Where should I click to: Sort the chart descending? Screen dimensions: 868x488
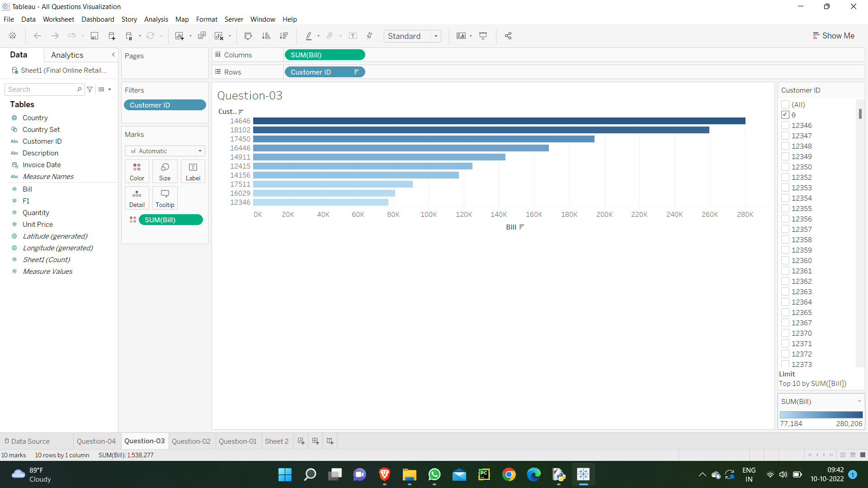point(284,36)
